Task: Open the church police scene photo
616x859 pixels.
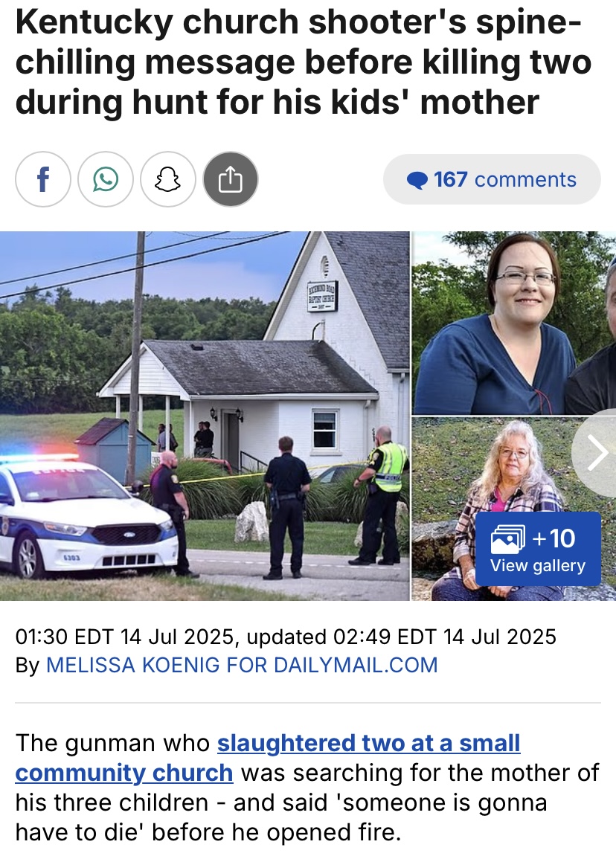Action: [205, 416]
